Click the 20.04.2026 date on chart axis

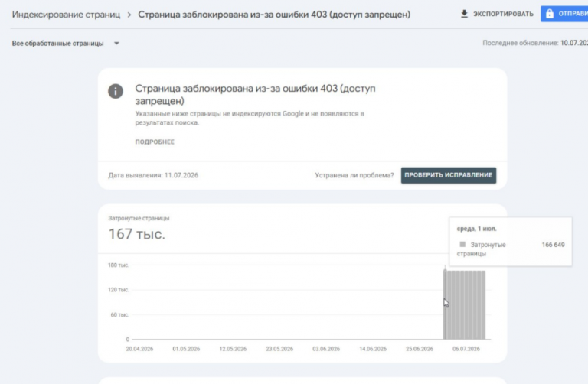(x=139, y=349)
